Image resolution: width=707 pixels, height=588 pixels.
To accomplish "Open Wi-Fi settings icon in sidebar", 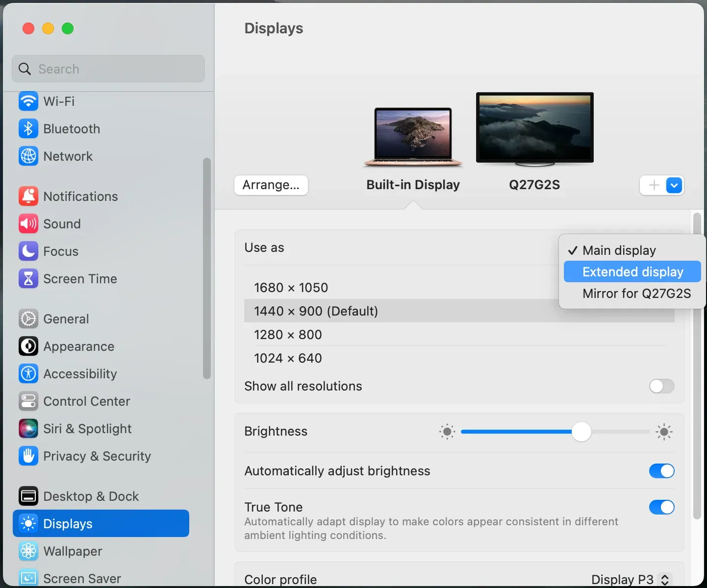I will (28, 101).
